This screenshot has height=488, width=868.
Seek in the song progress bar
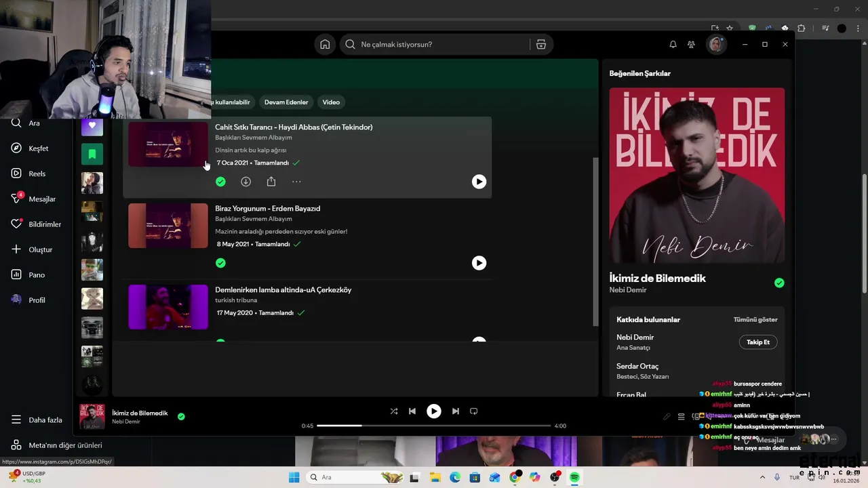coord(434,426)
